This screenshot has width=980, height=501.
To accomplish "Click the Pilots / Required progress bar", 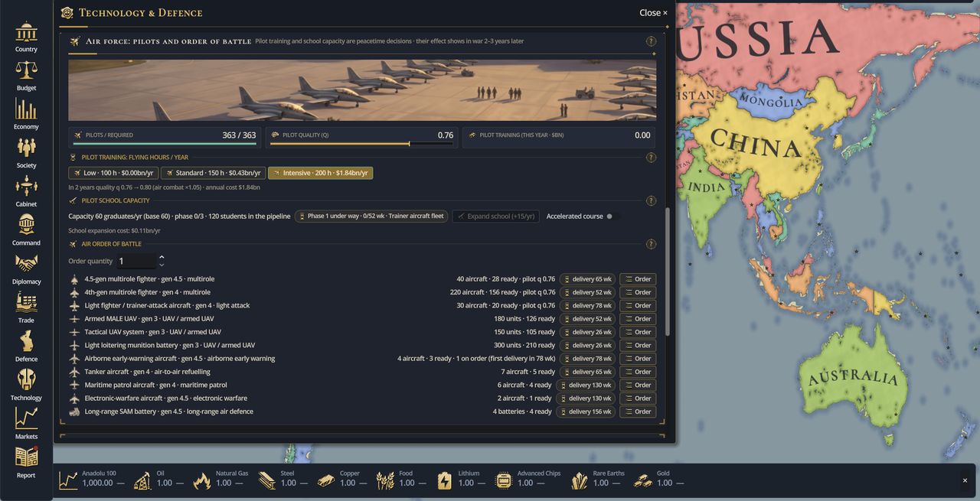I will click(x=165, y=144).
